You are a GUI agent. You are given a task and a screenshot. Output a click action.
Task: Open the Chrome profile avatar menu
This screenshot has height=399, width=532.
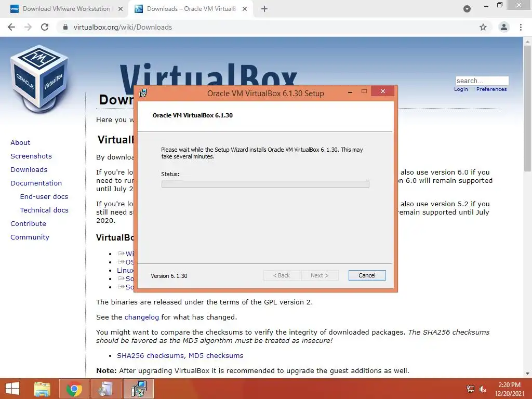coord(504,27)
